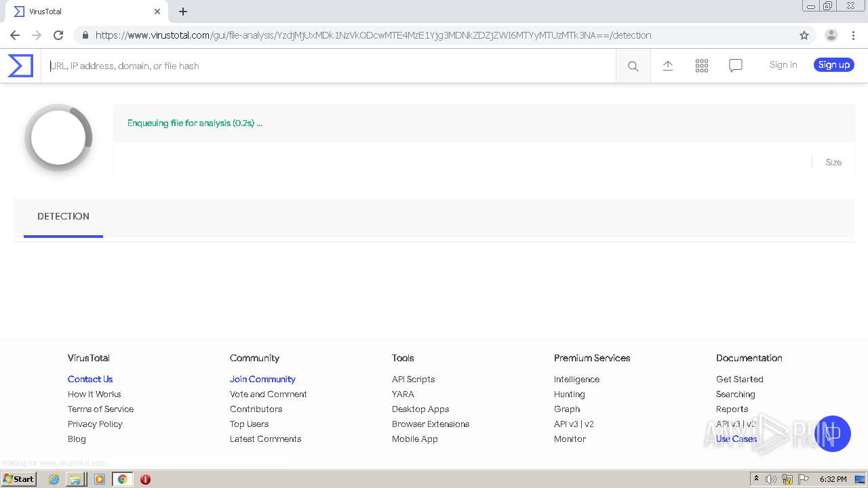
Task: Bookmark this page with the star
Action: pyautogui.click(x=804, y=35)
